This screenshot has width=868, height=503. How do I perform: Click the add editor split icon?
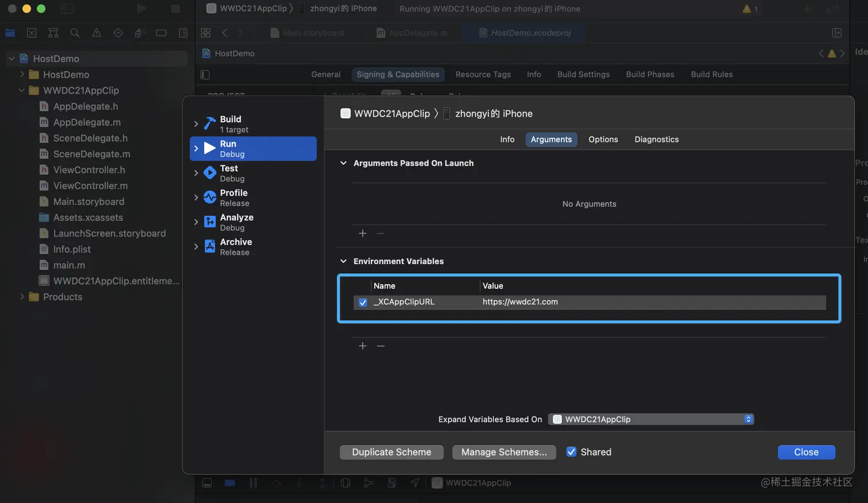[837, 33]
